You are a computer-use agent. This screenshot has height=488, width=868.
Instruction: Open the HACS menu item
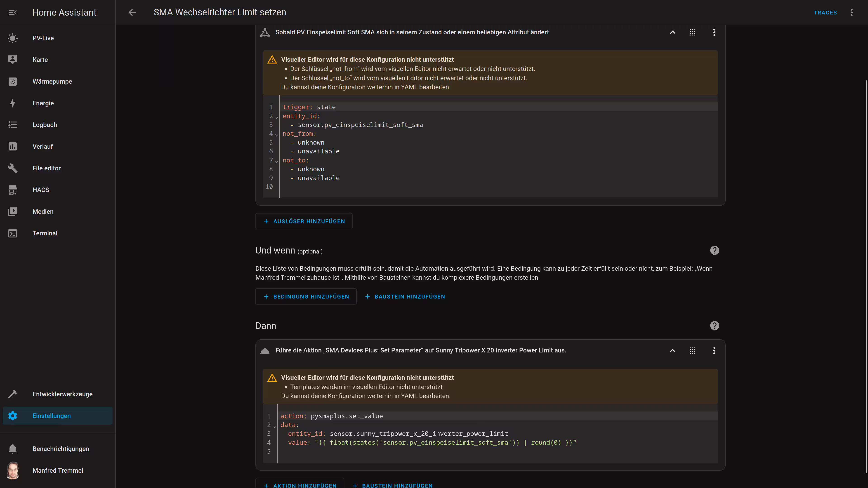(x=58, y=190)
